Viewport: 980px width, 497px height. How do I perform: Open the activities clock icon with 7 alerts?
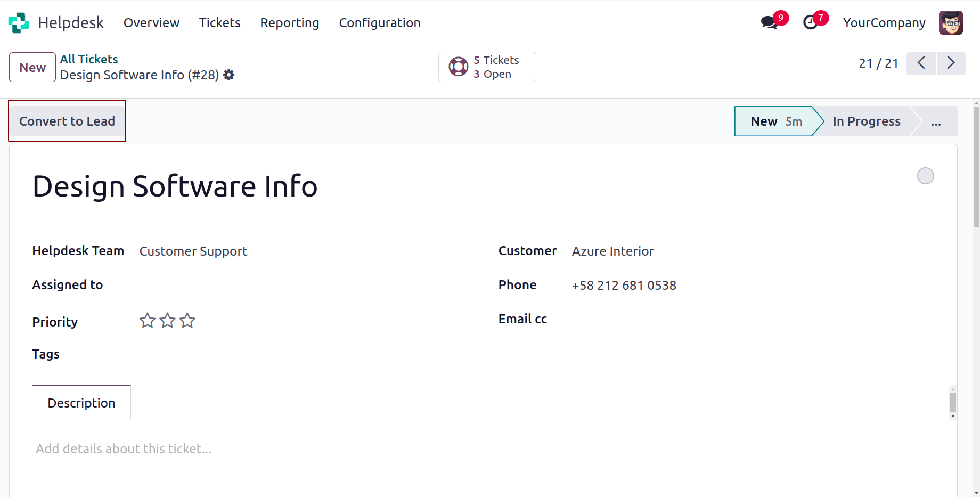(x=811, y=22)
